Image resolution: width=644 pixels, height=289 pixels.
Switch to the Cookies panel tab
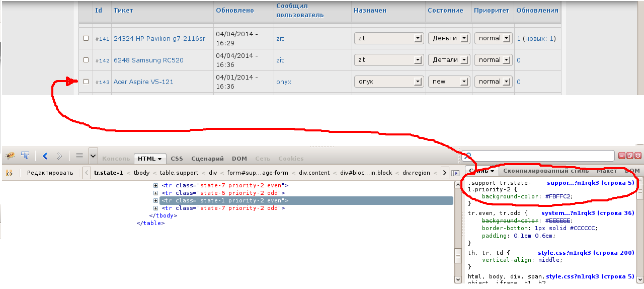291,159
